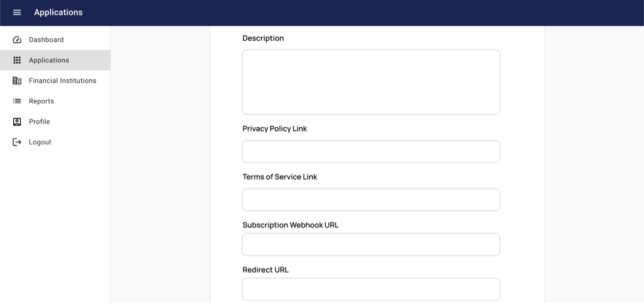Click the Profile person icon
Image resolution: width=644 pixels, height=303 pixels.
pyautogui.click(x=17, y=122)
